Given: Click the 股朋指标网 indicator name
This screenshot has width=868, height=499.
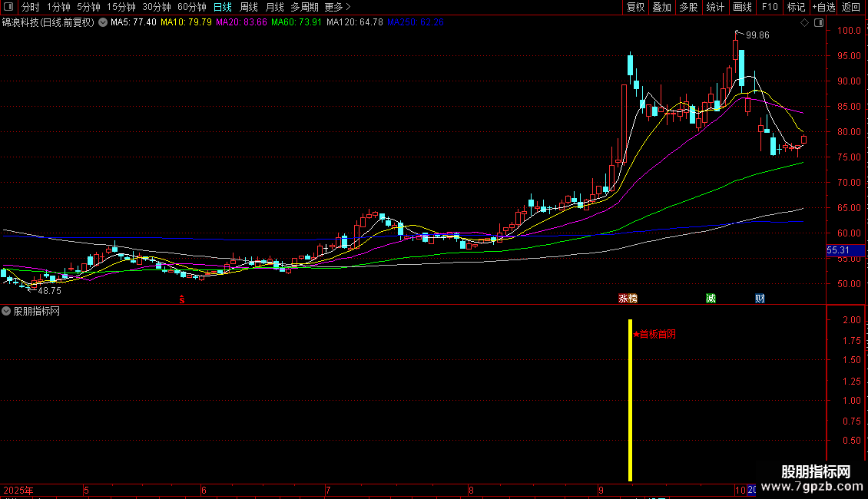Looking at the screenshot, I should 37,312.
